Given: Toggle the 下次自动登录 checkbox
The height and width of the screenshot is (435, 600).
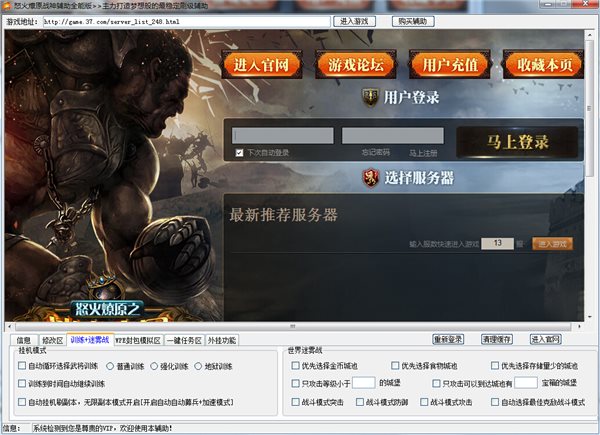Looking at the screenshot, I should click(240, 153).
